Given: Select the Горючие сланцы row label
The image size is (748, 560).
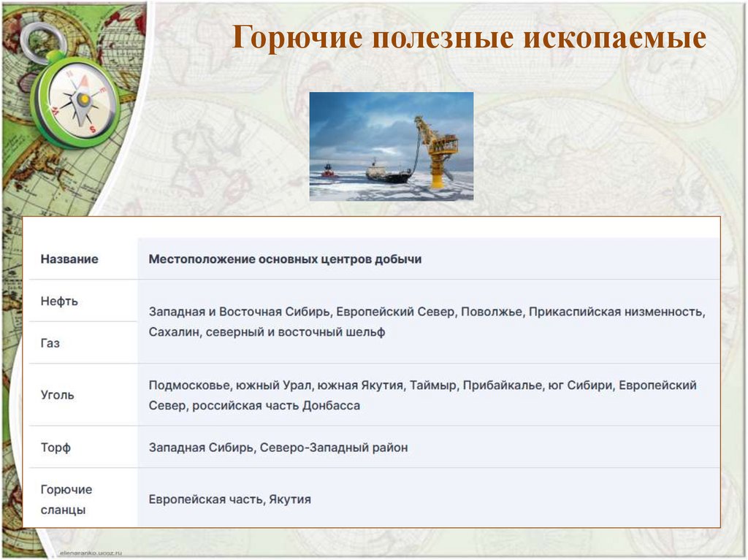Looking at the screenshot, I should [x=66, y=499].
